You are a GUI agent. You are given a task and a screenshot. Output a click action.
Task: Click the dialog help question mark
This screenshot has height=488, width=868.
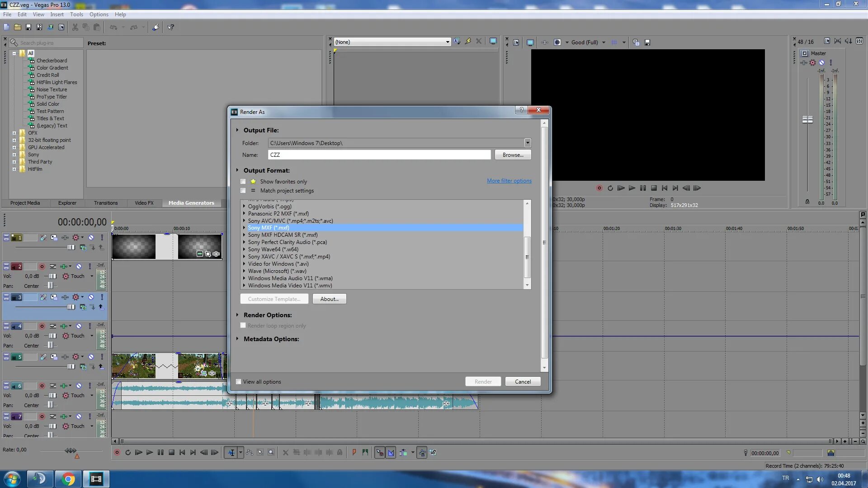click(x=521, y=110)
